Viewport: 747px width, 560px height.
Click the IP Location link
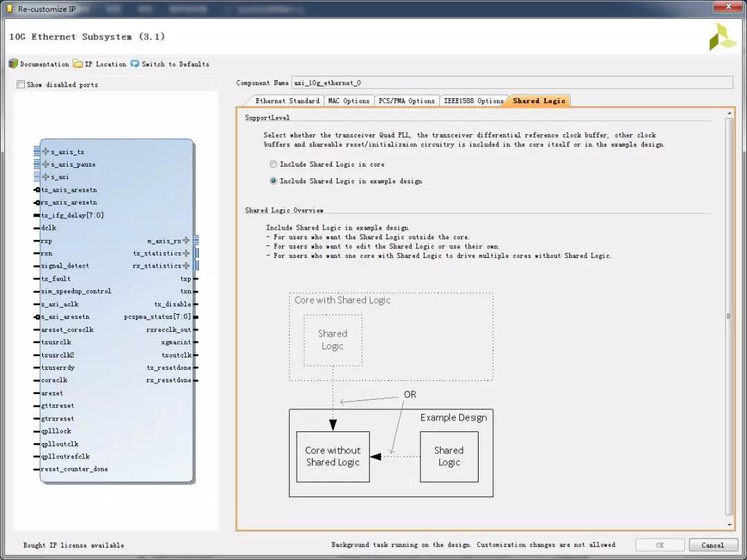pyautogui.click(x=105, y=64)
